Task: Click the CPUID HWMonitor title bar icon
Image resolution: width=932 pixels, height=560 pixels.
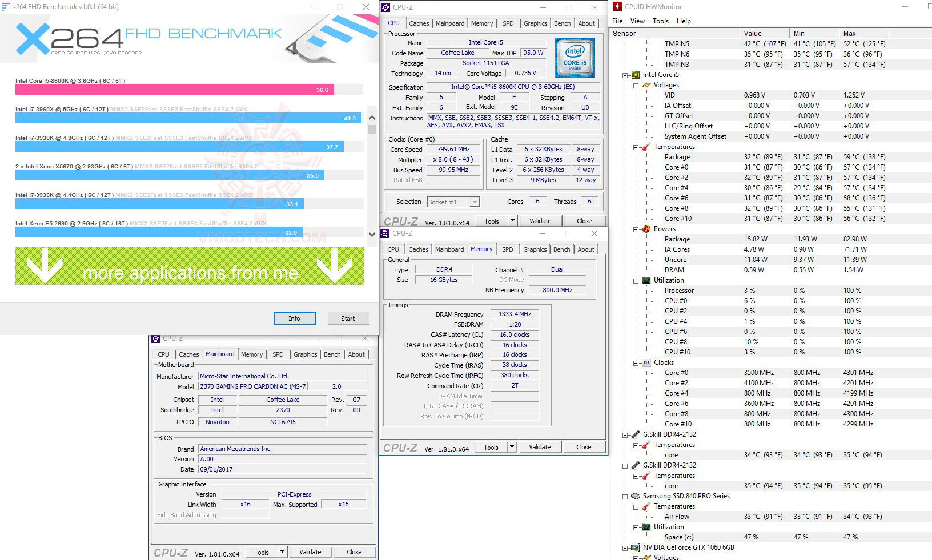Action: (x=617, y=7)
